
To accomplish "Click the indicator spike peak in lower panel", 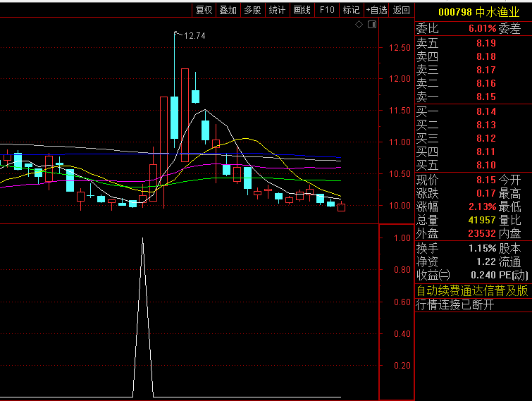I will pyautogui.click(x=143, y=240).
